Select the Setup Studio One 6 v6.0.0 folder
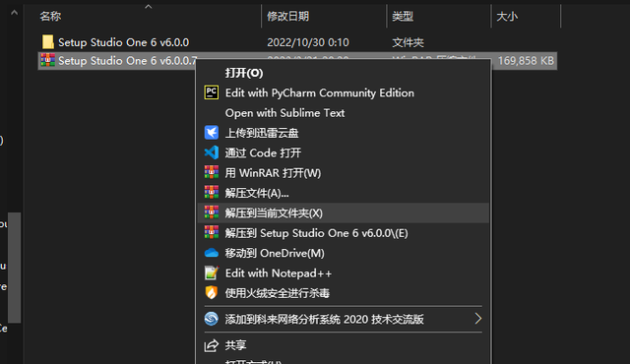 pyautogui.click(x=123, y=42)
